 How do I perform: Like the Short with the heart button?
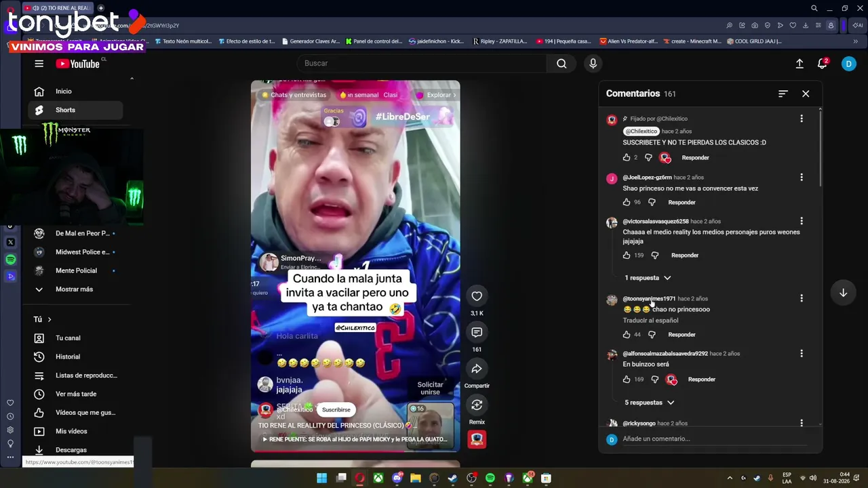477,296
